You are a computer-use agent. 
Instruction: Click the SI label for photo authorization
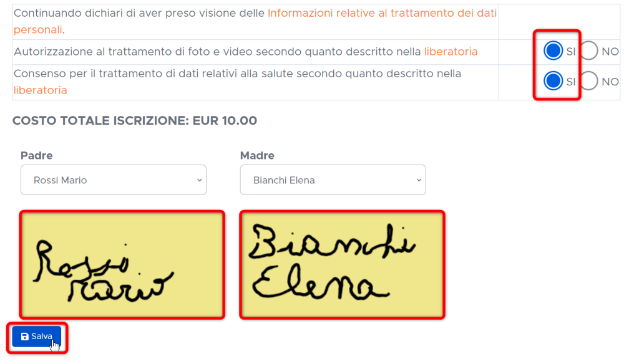pos(571,52)
